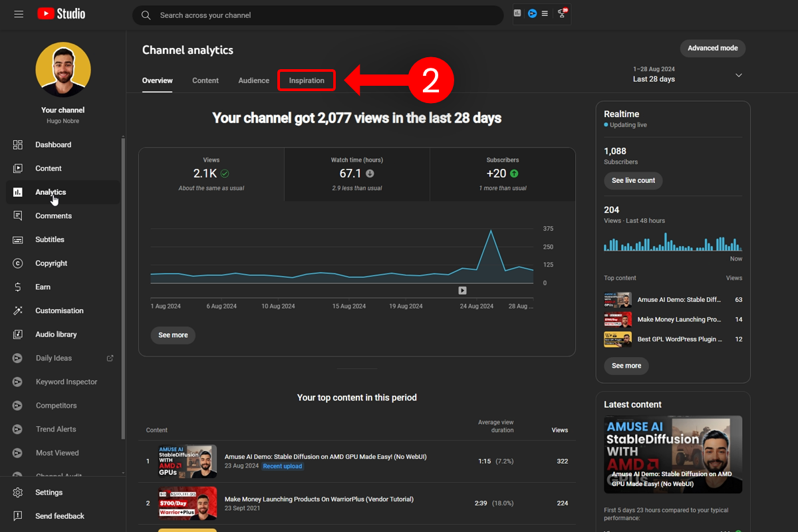The height and width of the screenshot is (532, 798).
Task: Open the Earn section from sidebar
Action: (41, 287)
